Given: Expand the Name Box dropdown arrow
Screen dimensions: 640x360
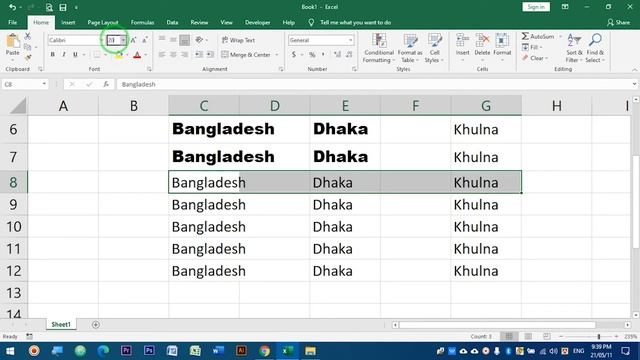Looking at the screenshot, I should tap(44, 84).
